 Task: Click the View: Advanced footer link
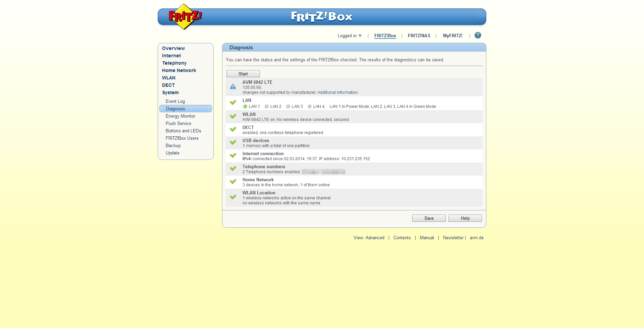pos(369,238)
